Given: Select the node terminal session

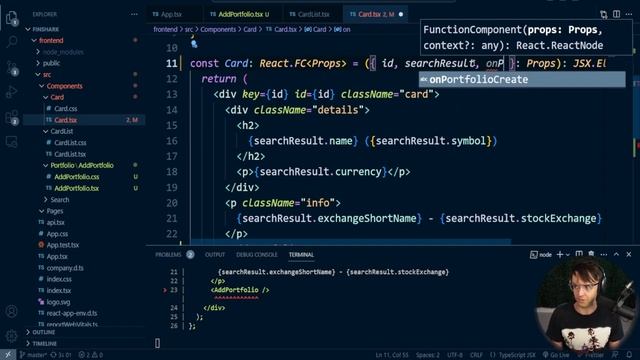Looking at the screenshot, I should coord(541,254).
